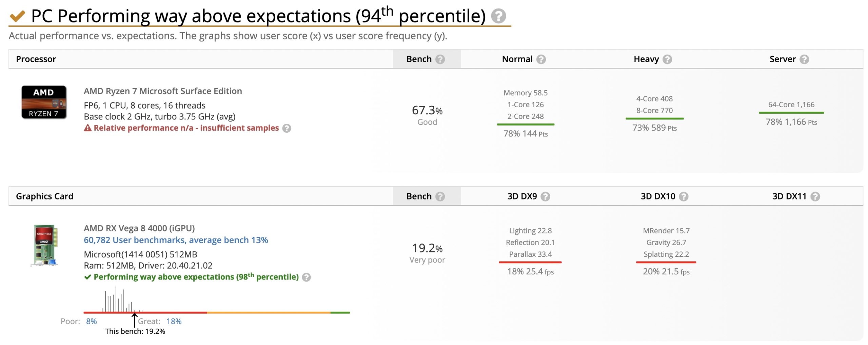The height and width of the screenshot is (345, 868).
Task: Click the Great 18% link
Action: 174,321
